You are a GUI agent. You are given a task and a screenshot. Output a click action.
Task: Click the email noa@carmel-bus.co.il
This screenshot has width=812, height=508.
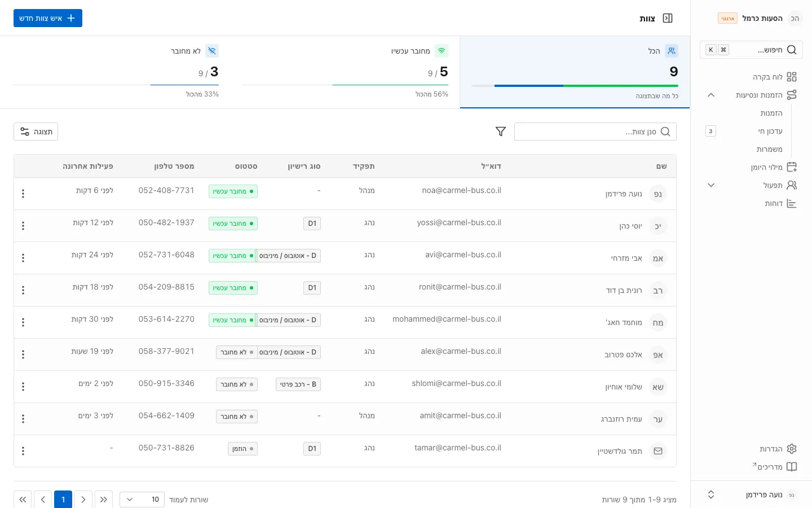pyautogui.click(x=461, y=191)
